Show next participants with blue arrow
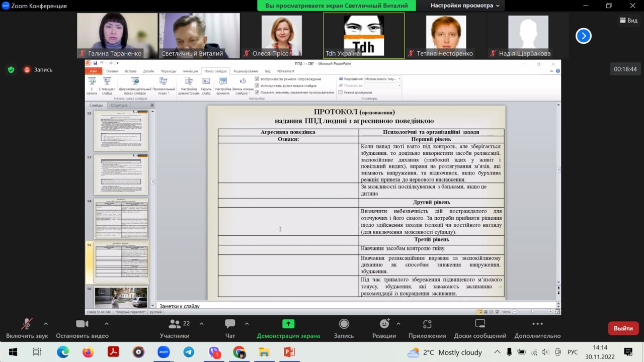Screen dimensions: 644x362 click(583, 36)
